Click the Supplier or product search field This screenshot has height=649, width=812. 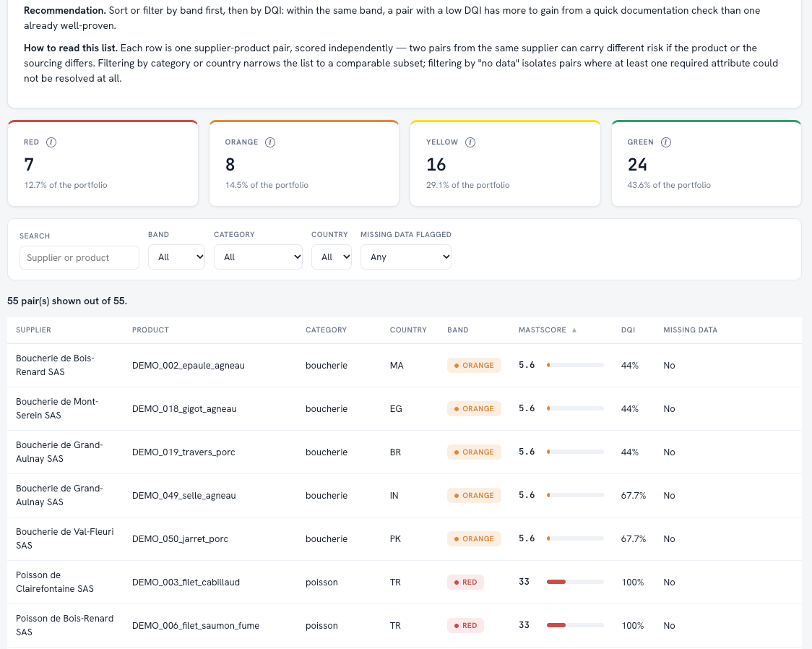79,257
